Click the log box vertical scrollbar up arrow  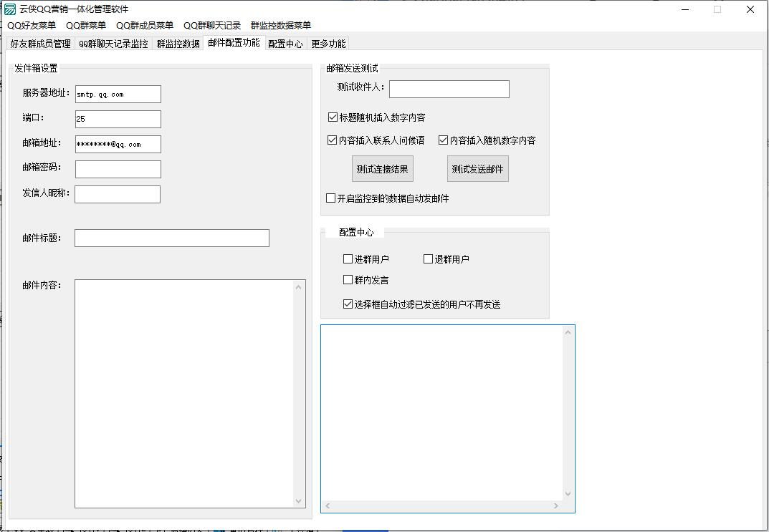tap(568, 332)
